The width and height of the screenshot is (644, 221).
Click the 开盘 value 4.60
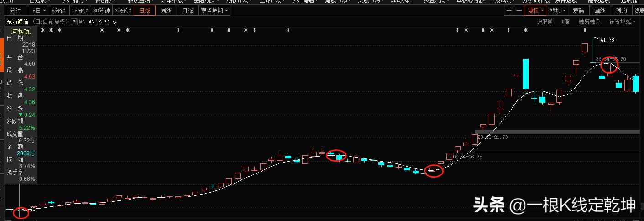tap(30, 64)
